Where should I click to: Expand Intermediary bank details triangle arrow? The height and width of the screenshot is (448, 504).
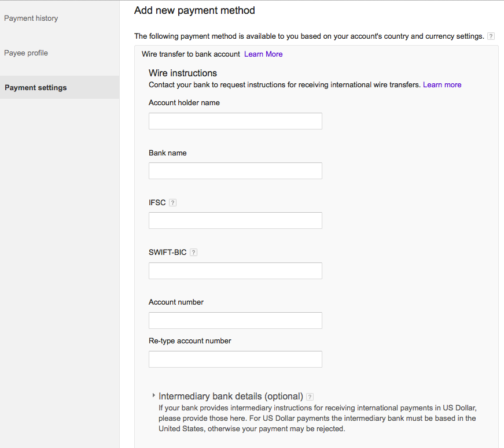coord(154,395)
